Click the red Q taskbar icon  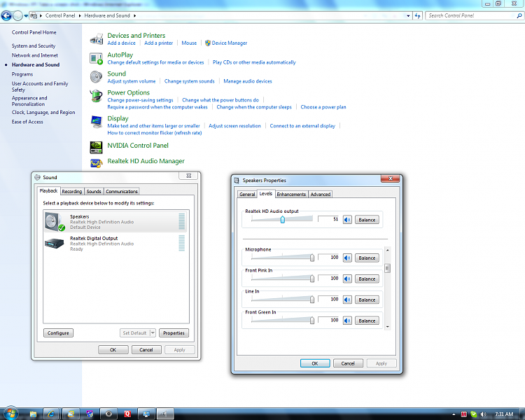pyautogui.click(x=127, y=414)
